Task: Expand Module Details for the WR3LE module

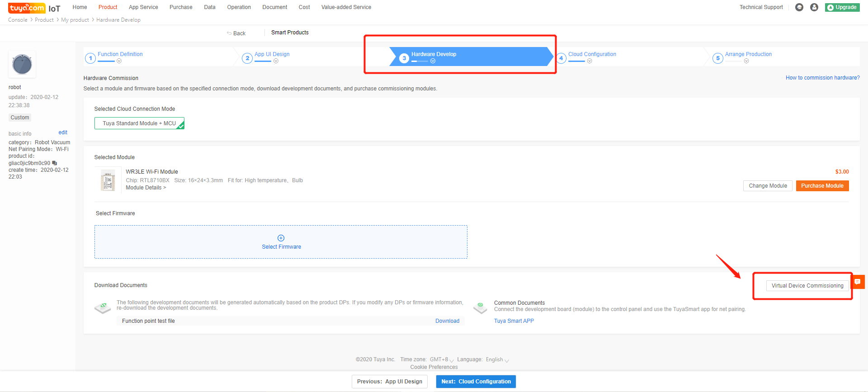Action: pos(146,188)
